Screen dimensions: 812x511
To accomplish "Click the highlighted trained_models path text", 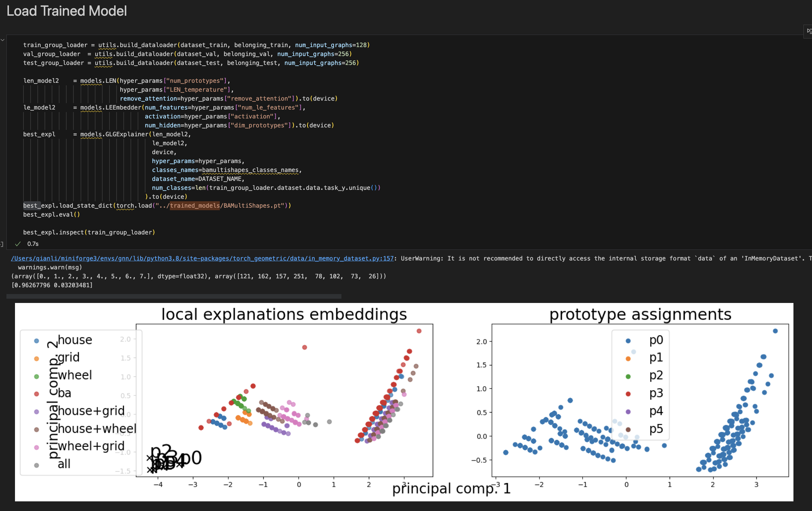I will tap(194, 206).
